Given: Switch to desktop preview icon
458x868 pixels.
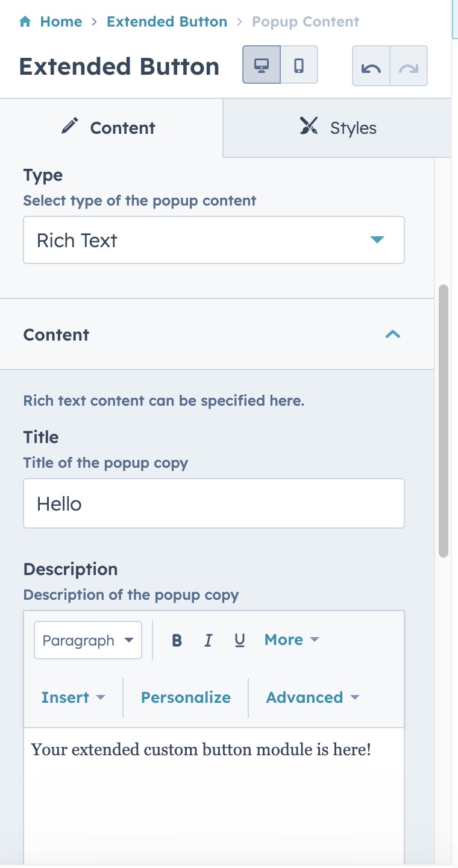Looking at the screenshot, I should click(x=262, y=64).
